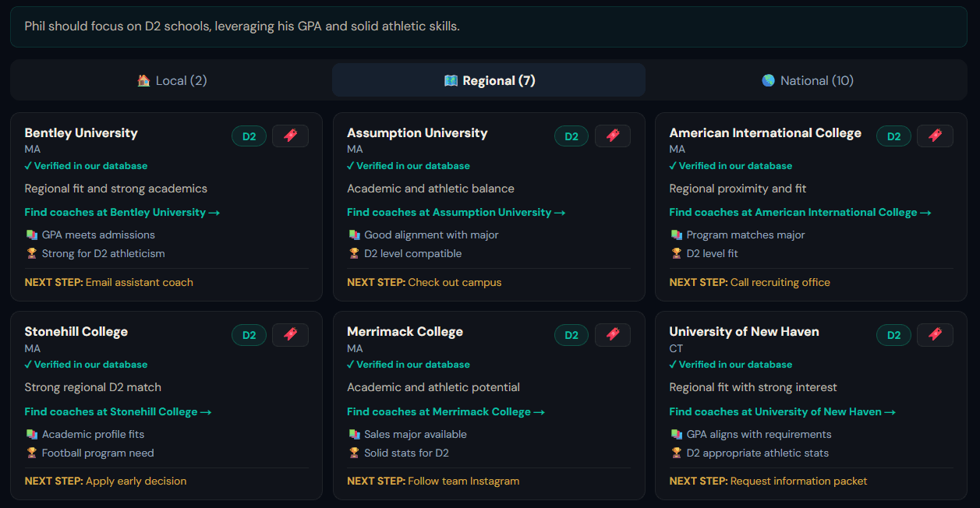This screenshot has height=508, width=980.
Task: Select the Regional (7) tab
Action: coord(489,80)
